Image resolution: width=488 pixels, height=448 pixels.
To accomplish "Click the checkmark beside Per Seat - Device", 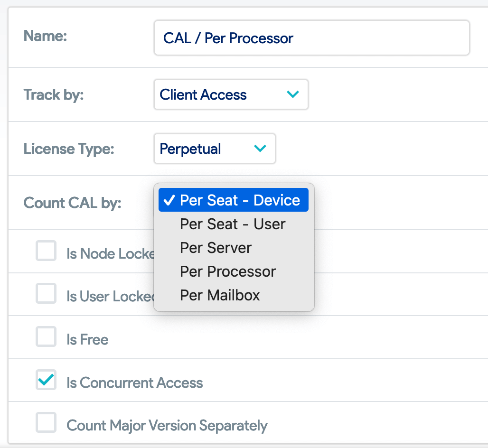I will (x=169, y=200).
